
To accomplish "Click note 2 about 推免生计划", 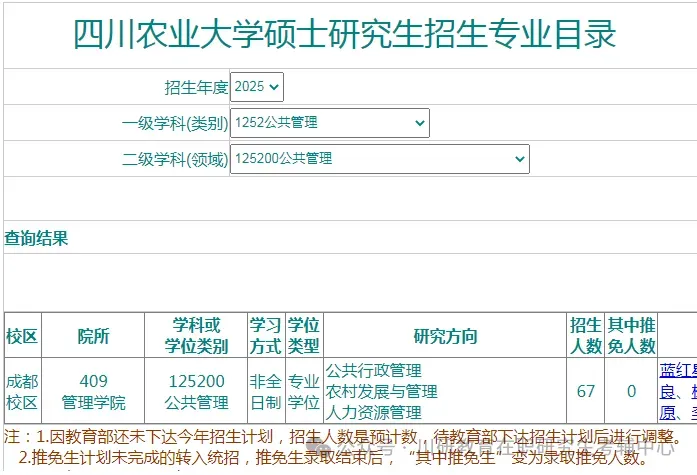I will click(334, 457).
